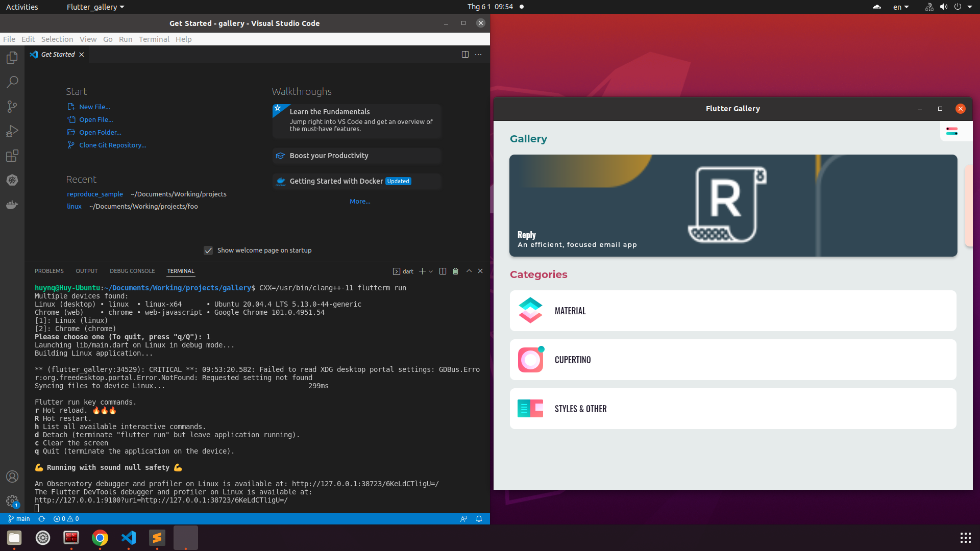
Task: Open 'More...' under Walkthroughs
Action: point(359,201)
